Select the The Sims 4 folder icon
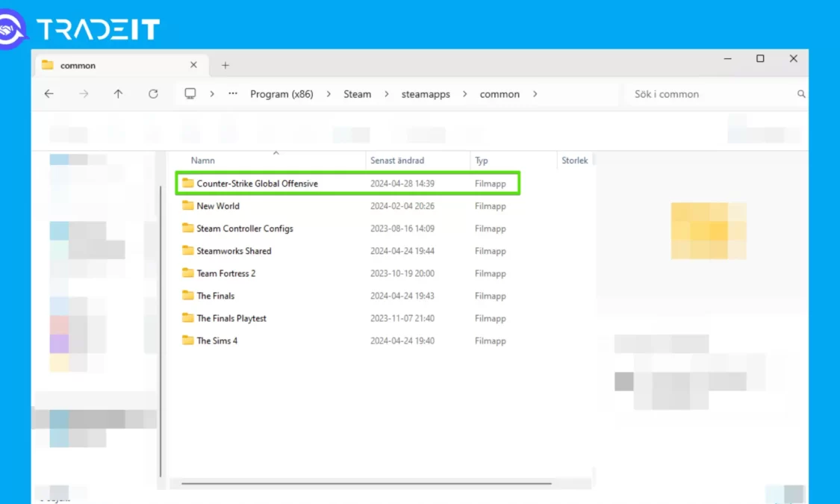Image resolution: width=840 pixels, height=504 pixels. tap(187, 340)
